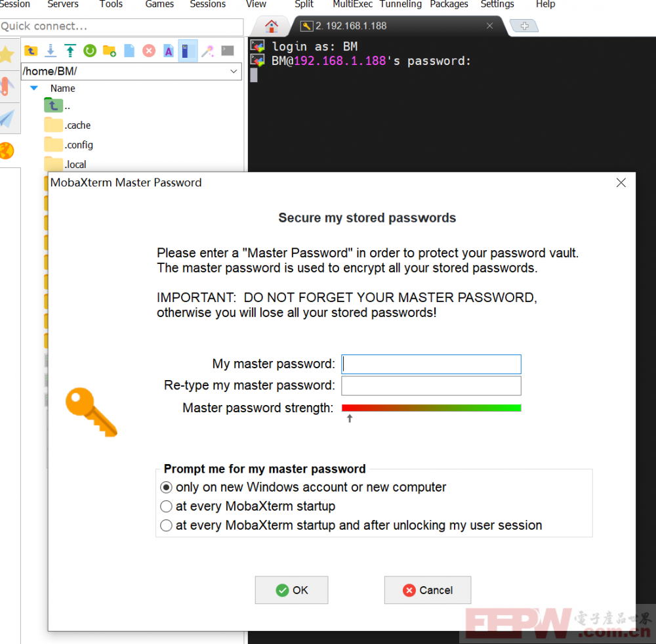Image resolution: width=656 pixels, height=644 pixels.
Task: Select the '..' parent folder entry
Action: click(x=57, y=106)
